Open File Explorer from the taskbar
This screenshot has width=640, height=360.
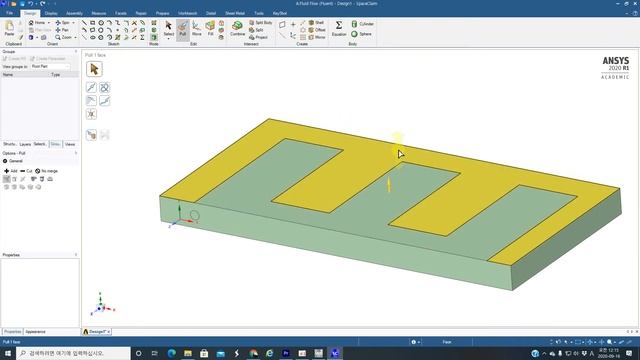point(188,353)
